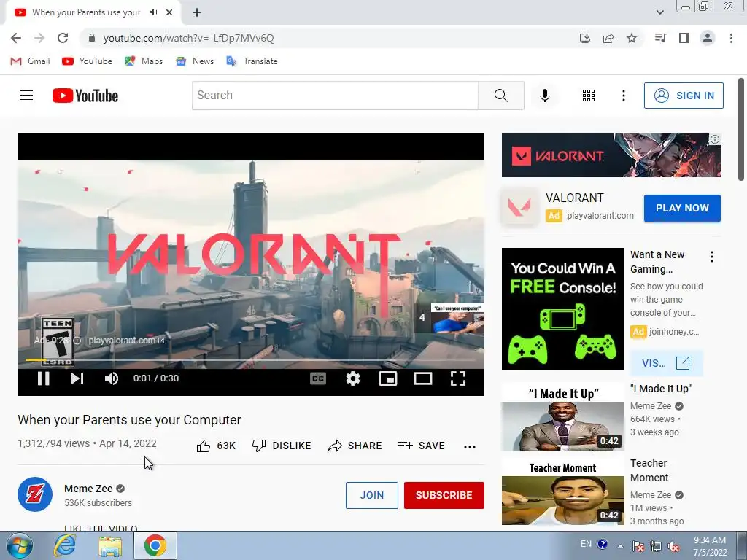Open the free console ad thumbnail
747x560 pixels.
[562, 309]
